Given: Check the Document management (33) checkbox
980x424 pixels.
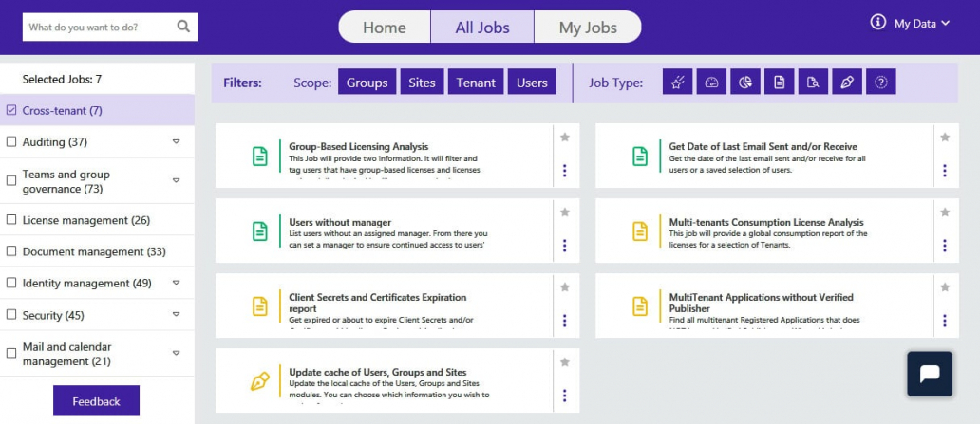Looking at the screenshot, I should (x=11, y=251).
